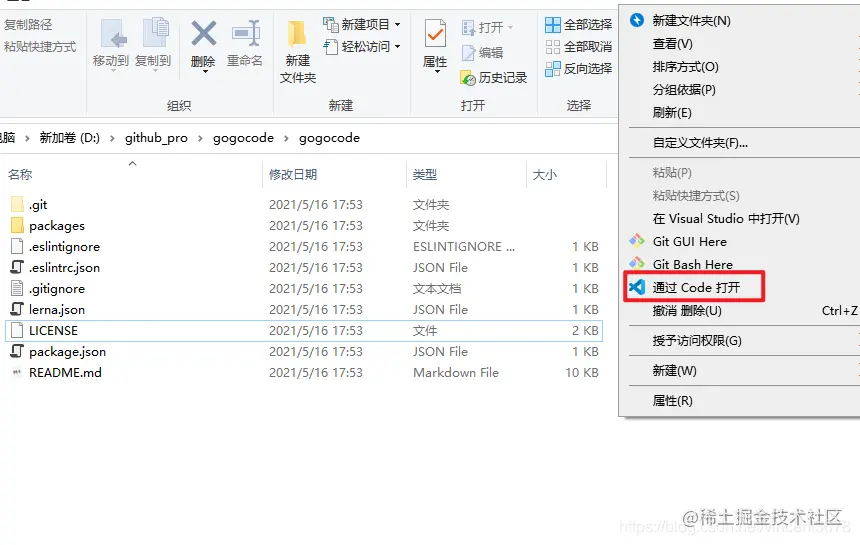Click the 10 KB size of README.md
The width and height of the screenshot is (860, 545).
coord(582,373)
